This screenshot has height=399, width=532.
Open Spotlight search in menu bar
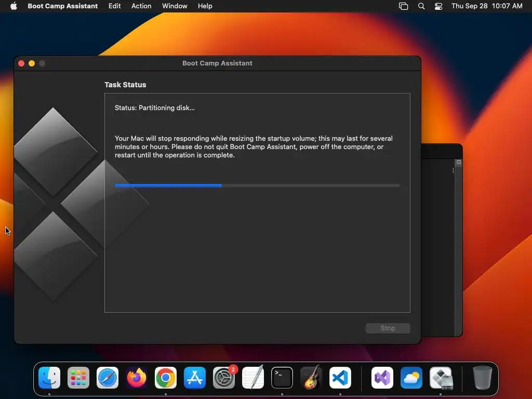click(x=421, y=6)
